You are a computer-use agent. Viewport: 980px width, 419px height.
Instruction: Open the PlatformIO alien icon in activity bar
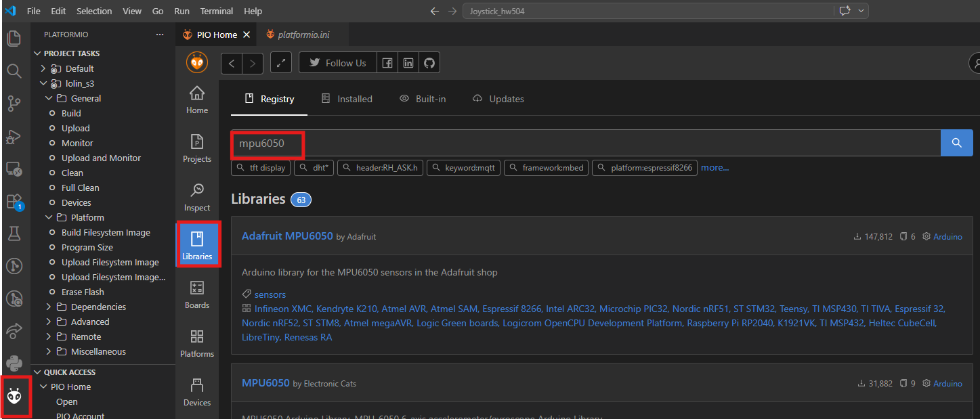(14, 395)
